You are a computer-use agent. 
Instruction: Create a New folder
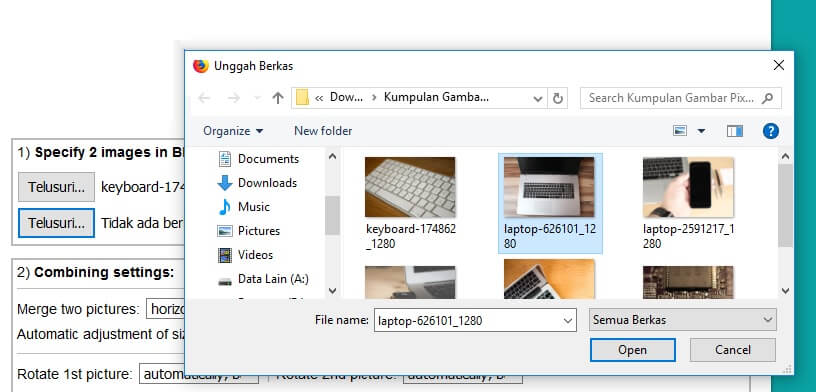point(323,131)
